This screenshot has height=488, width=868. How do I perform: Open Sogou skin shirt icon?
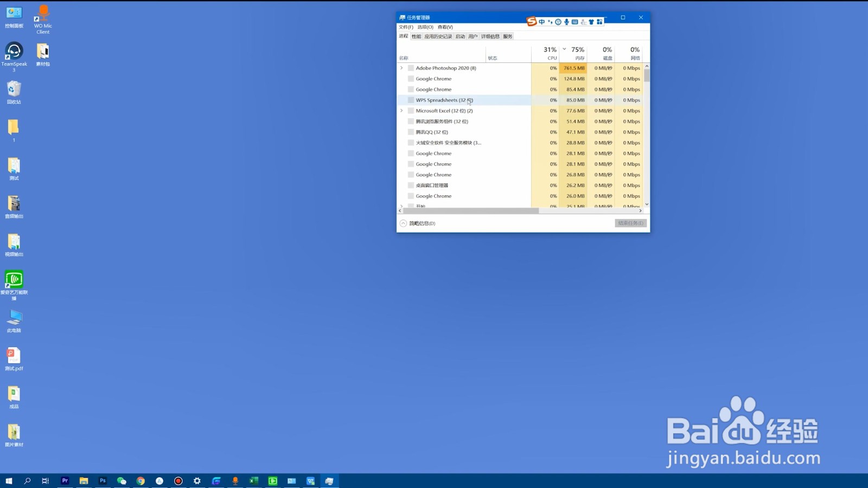point(591,22)
